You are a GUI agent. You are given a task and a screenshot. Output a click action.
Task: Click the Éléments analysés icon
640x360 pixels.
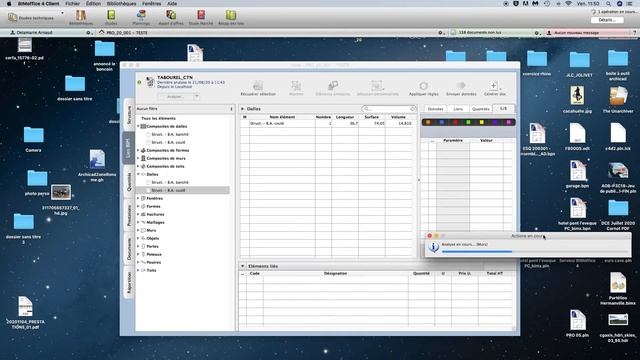tap(333, 86)
